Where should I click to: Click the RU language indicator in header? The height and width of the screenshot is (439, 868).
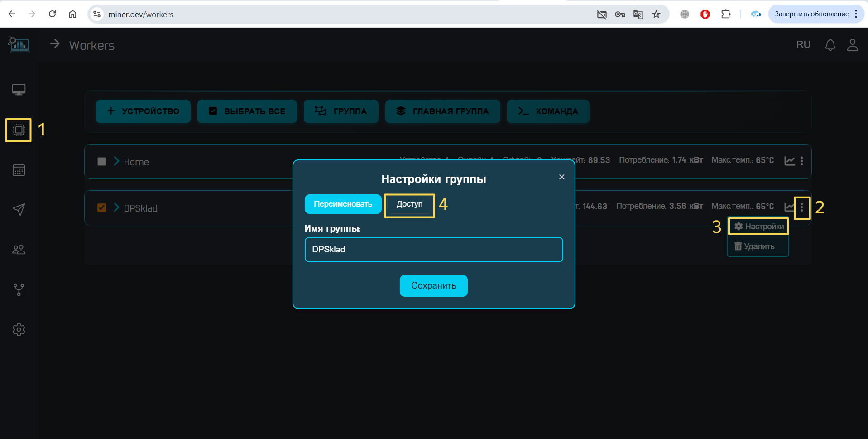803,45
